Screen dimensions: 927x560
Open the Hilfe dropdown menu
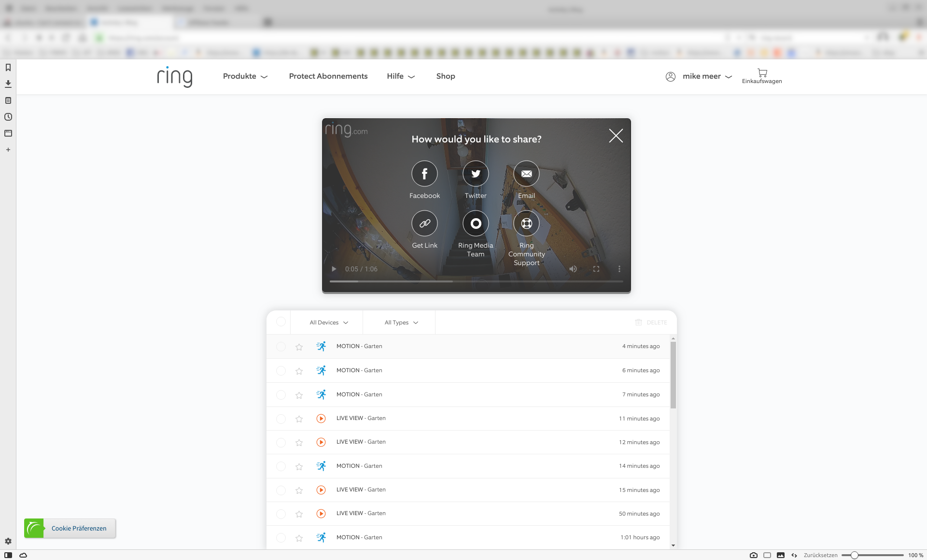401,76
